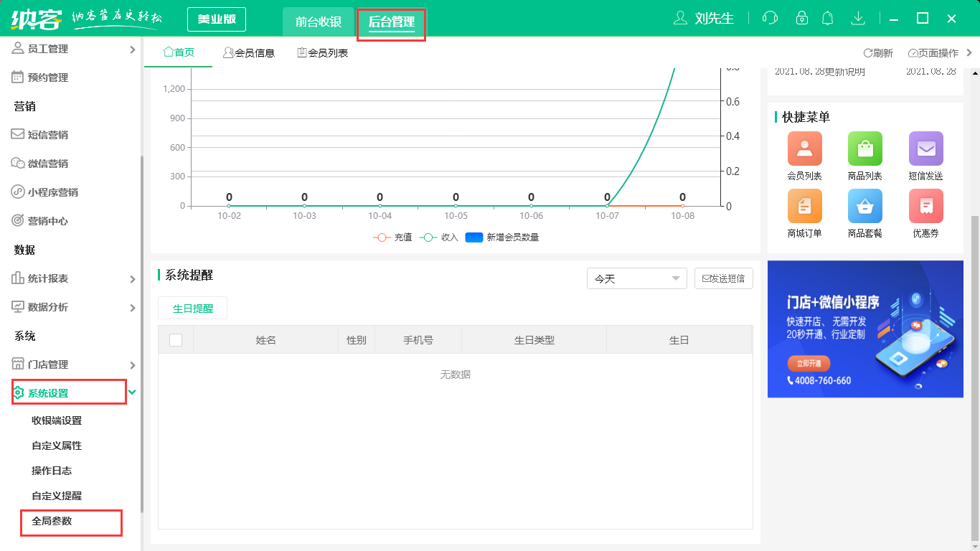Click the 发送短信 button
This screenshot has height=551, width=980.
point(723,278)
